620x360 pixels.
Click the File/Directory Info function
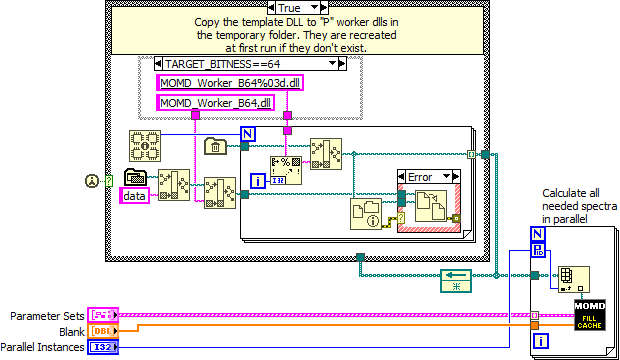click(x=366, y=214)
